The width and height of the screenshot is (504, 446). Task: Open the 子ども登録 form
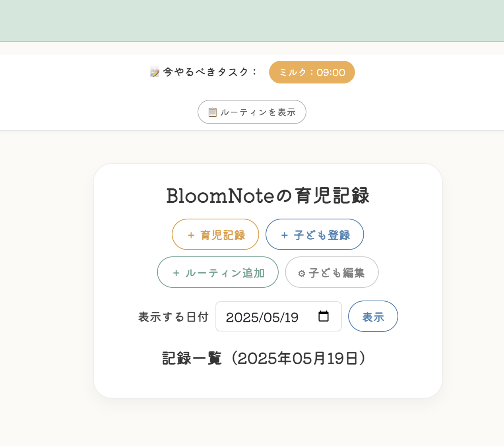click(x=315, y=235)
